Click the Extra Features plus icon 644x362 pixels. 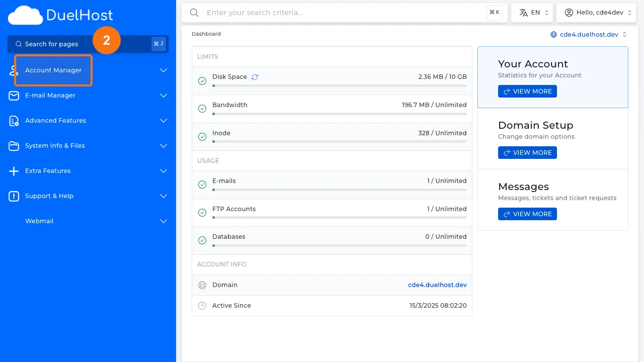(x=14, y=171)
